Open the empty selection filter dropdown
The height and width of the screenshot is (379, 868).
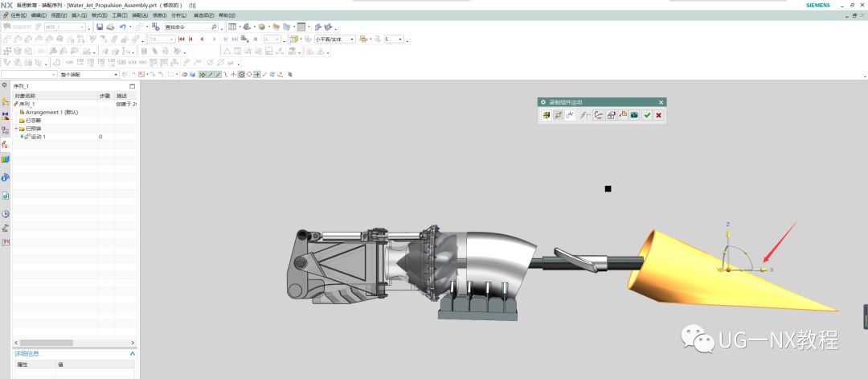55,74
